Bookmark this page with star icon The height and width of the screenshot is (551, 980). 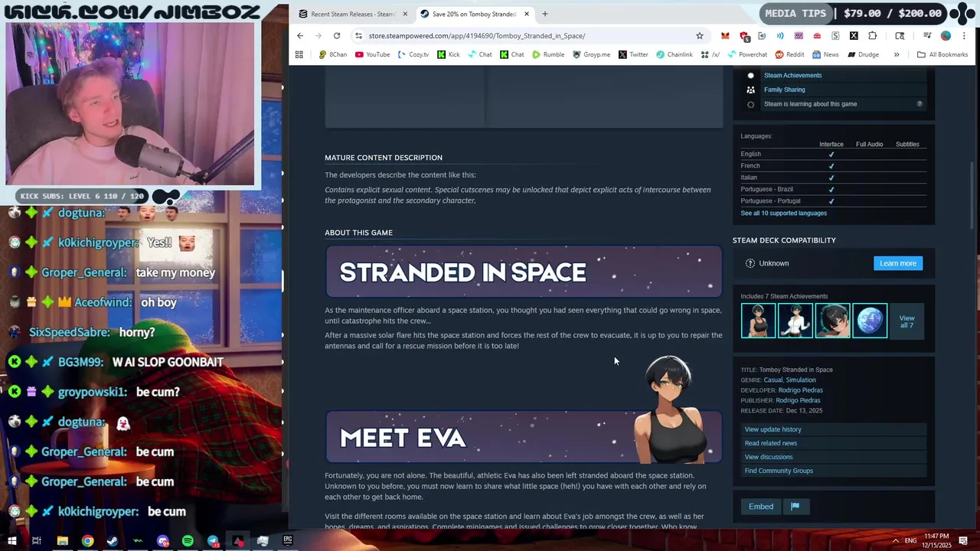coord(699,36)
